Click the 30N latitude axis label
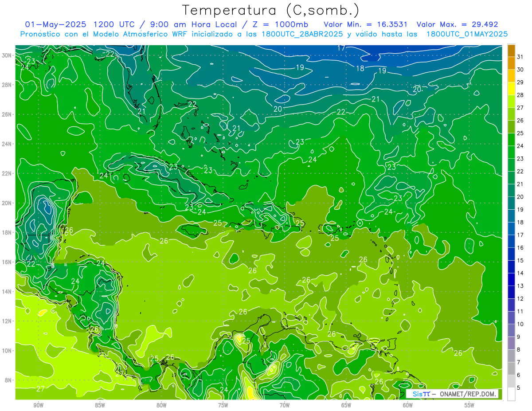 click(7, 55)
